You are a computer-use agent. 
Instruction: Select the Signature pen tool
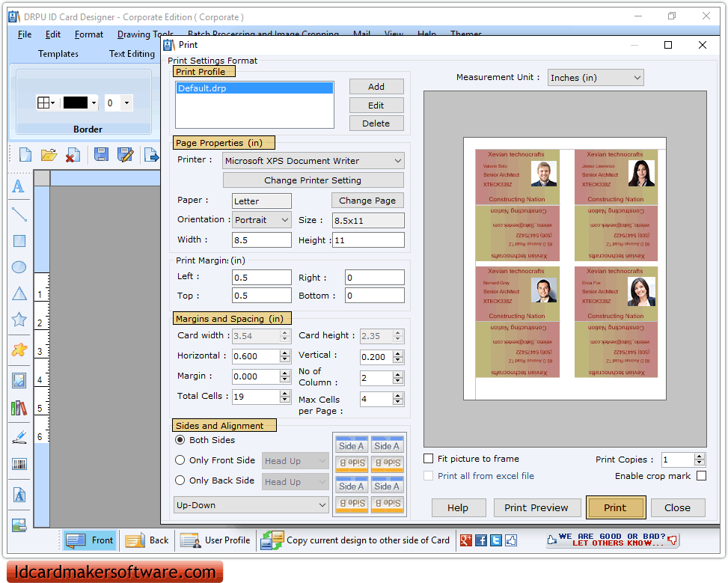point(19,436)
